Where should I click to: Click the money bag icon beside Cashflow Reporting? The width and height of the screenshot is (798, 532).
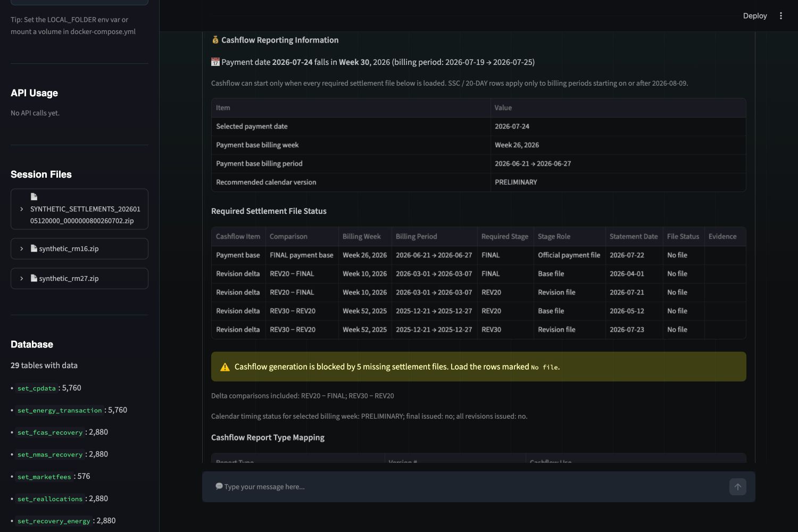[215, 40]
